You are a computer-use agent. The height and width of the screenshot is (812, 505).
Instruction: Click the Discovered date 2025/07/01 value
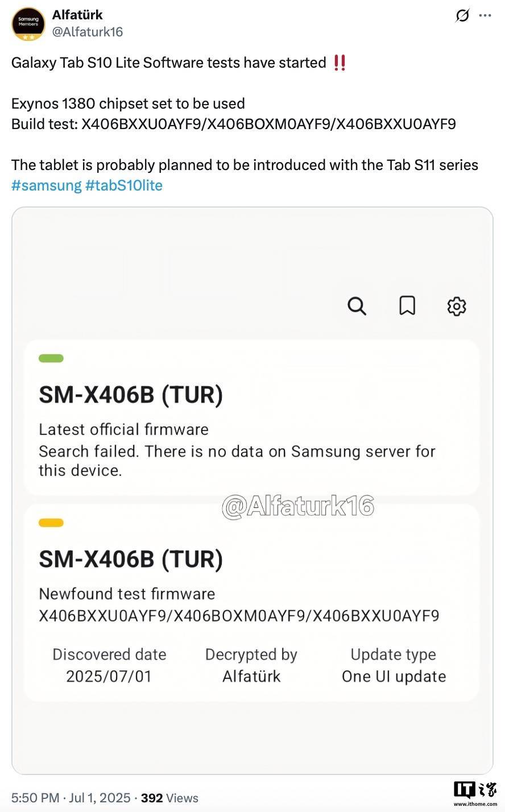tap(109, 676)
